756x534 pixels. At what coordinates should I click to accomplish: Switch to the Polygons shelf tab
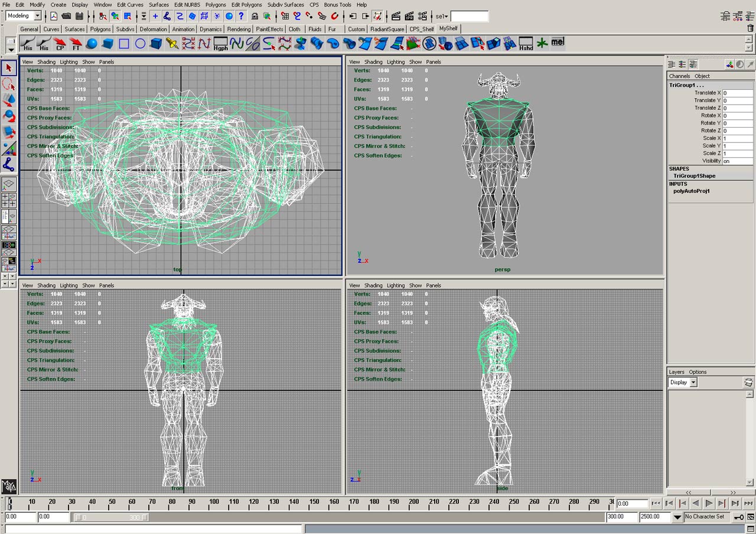point(100,29)
